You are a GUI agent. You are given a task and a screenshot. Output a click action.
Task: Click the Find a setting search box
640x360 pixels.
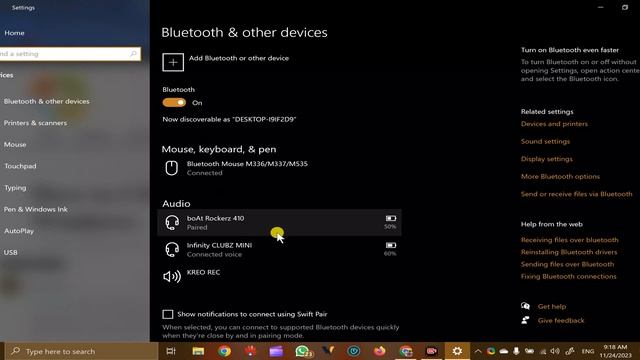tap(70, 54)
